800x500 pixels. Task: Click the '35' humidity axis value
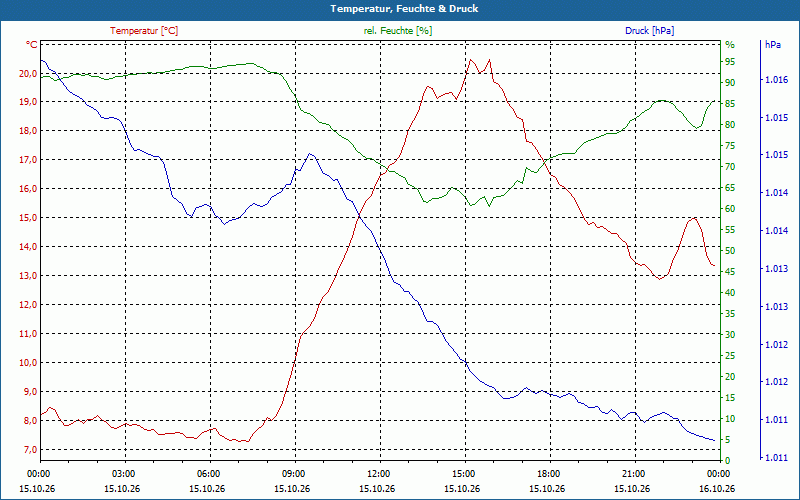[x=730, y=314]
